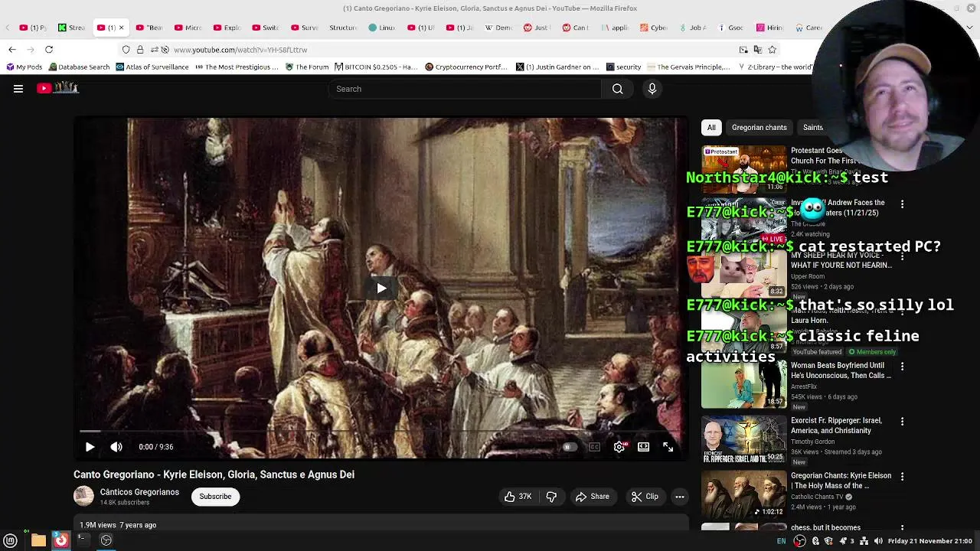The image size is (980, 551).
Task: Open The Gervais Principle bookmark
Action: pos(690,67)
